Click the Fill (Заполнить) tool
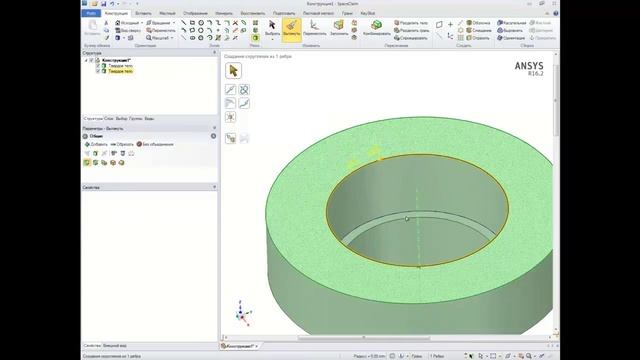Screen dimensions: 640x360 pyautogui.click(x=339, y=28)
